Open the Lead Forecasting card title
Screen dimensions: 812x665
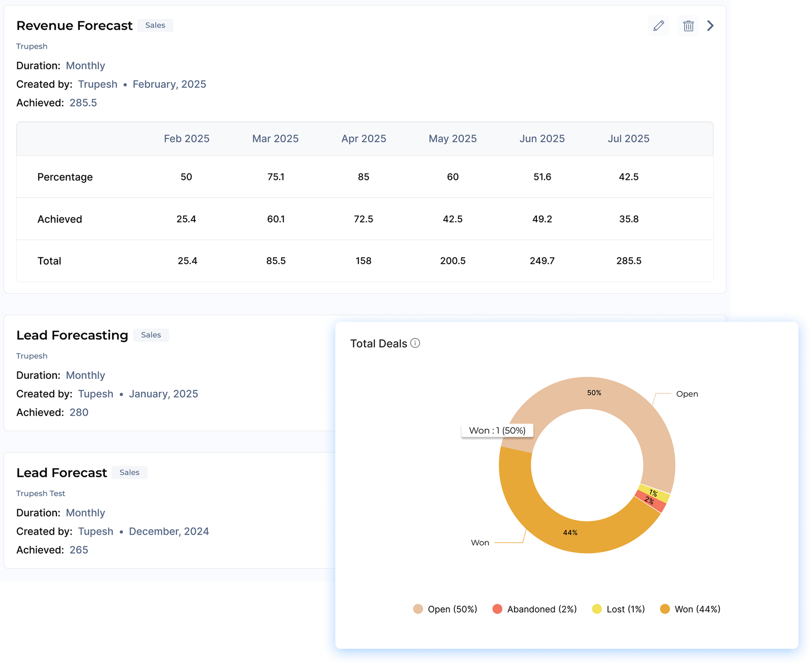(72, 335)
